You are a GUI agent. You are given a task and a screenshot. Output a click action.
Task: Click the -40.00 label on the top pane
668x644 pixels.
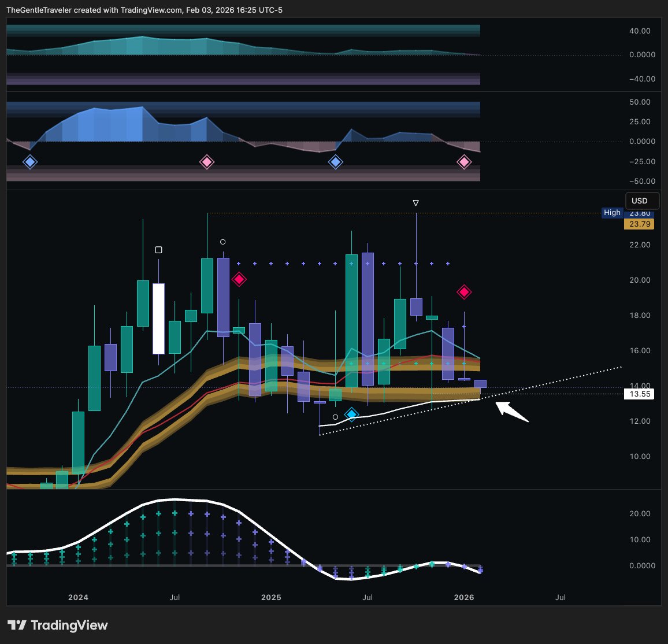point(642,79)
